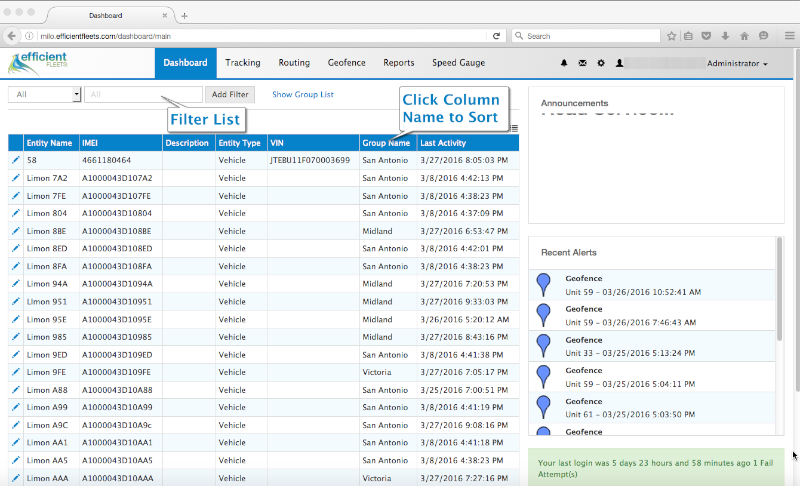Image resolution: width=800 pixels, height=486 pixels.
Task: Select VIN JTEBU11F070003699 cell
Action: (x=313, y=160)
